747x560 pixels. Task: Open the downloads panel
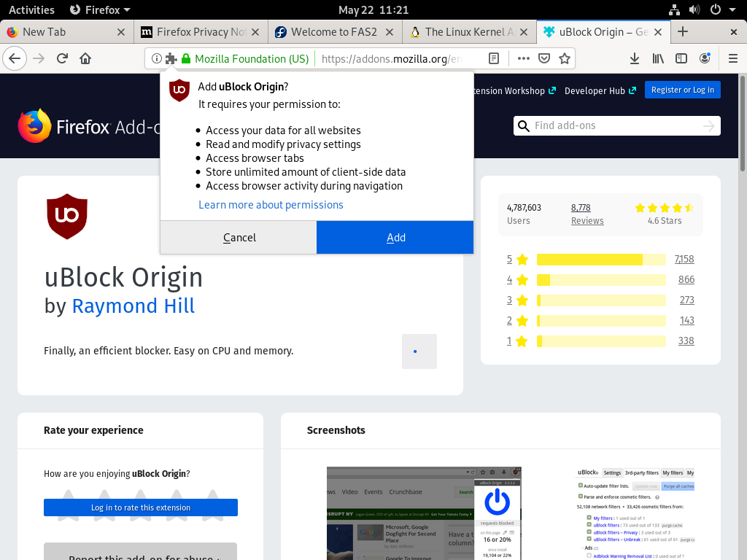[635, 58]
